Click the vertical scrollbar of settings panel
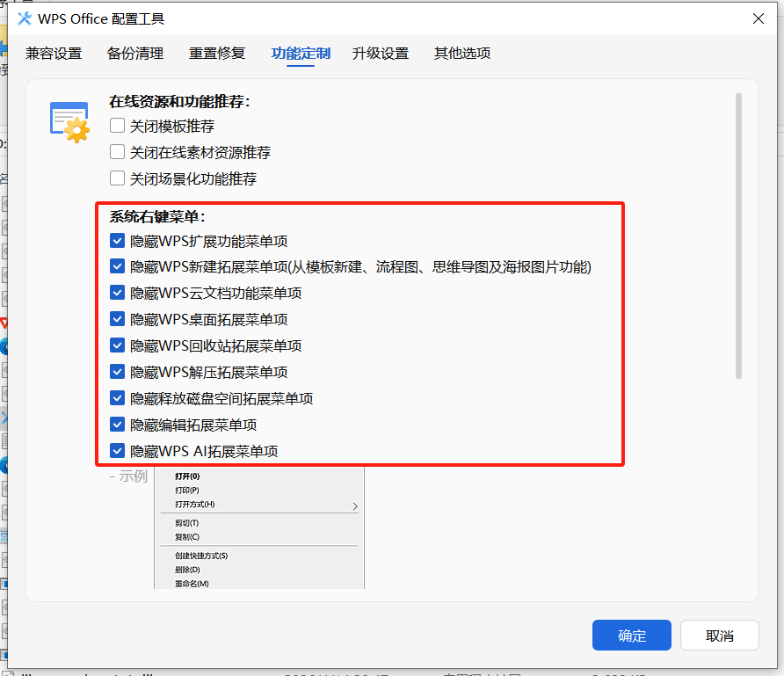This screenshot has height=676, width=784. click(738, 236)
